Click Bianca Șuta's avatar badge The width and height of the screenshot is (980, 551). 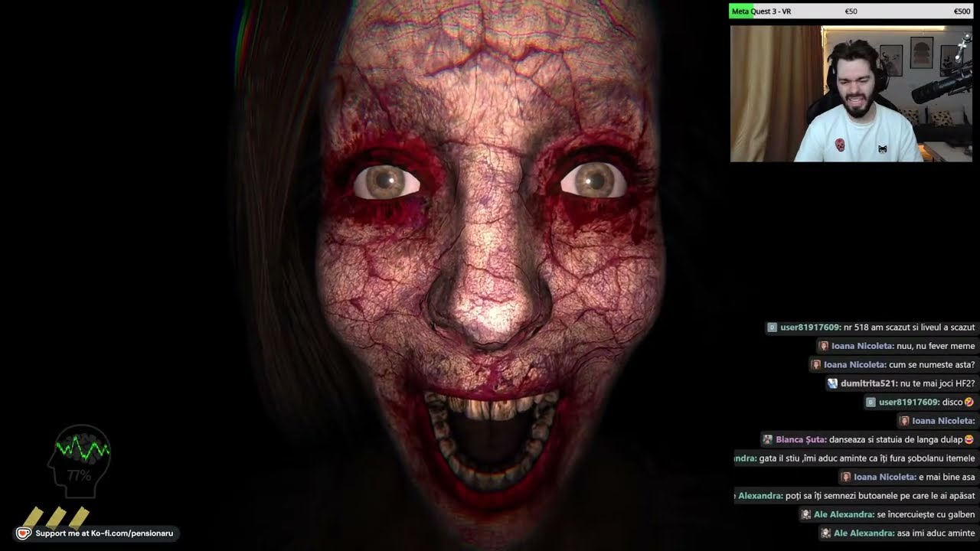767,440
